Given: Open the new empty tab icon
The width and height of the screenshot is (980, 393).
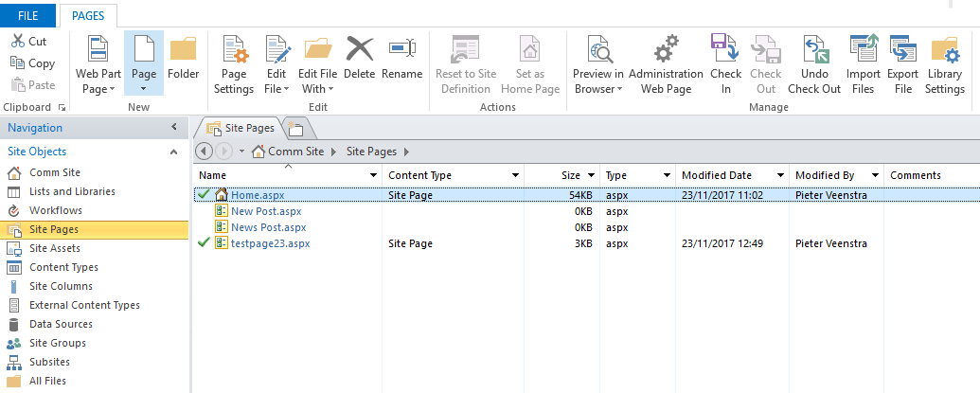Looking at the screenshot, I should click(294, 129).
